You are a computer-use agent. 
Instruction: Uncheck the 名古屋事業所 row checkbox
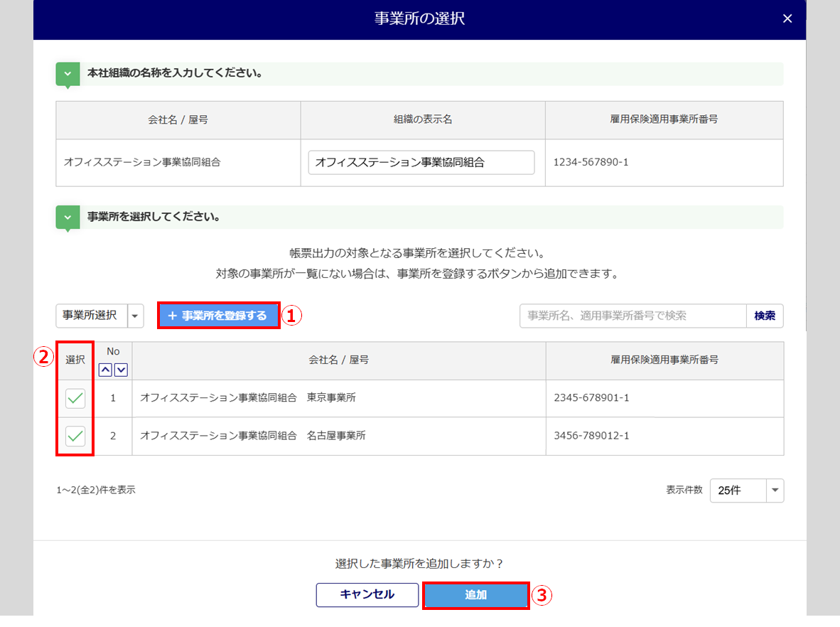point(75,436)
